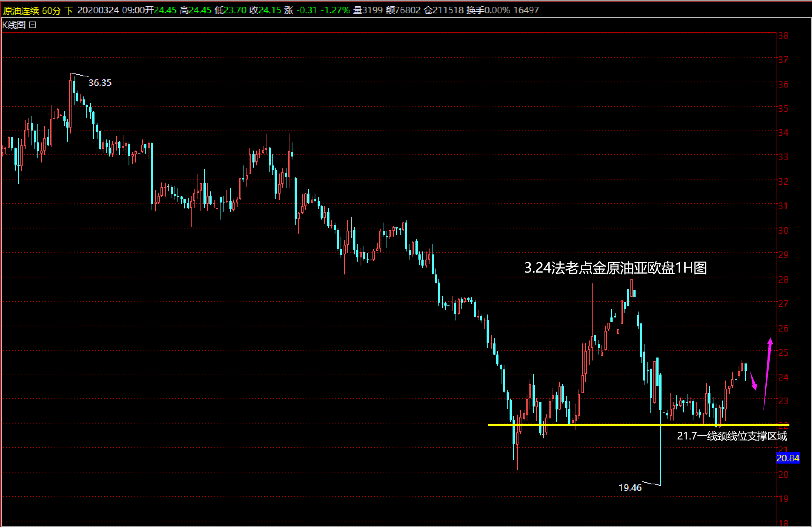
Task: Click the -1.27% change percentage in header
Action: 335,10
